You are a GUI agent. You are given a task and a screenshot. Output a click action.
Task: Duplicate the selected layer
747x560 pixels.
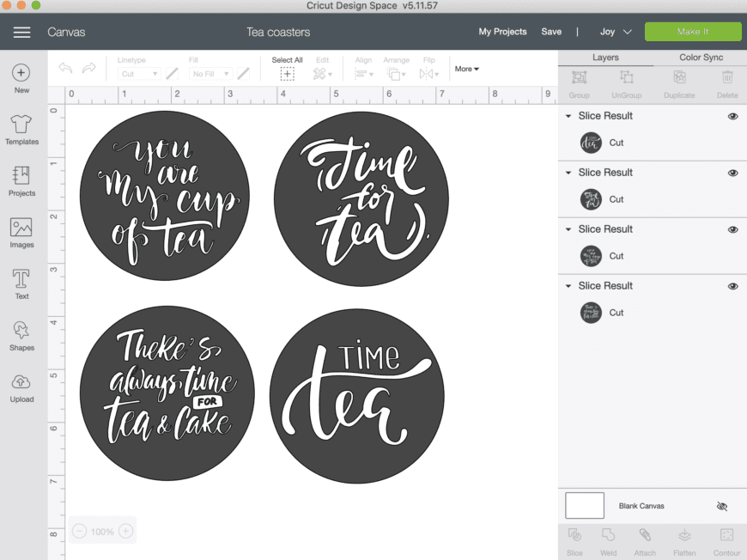pyautogui.click(x=679, y=84)
